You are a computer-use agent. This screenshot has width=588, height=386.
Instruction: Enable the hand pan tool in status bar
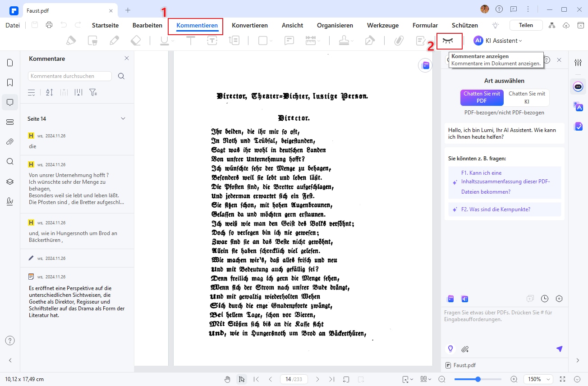(228, 379)
